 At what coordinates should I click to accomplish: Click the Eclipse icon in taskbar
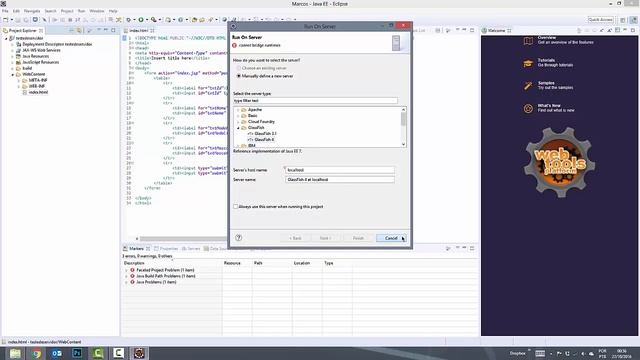click(139, 353)
